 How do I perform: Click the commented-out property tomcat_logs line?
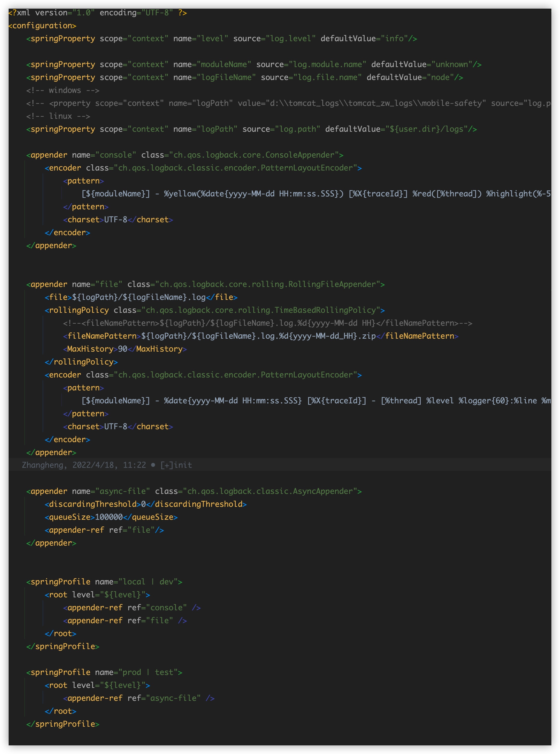coord(288,103)
